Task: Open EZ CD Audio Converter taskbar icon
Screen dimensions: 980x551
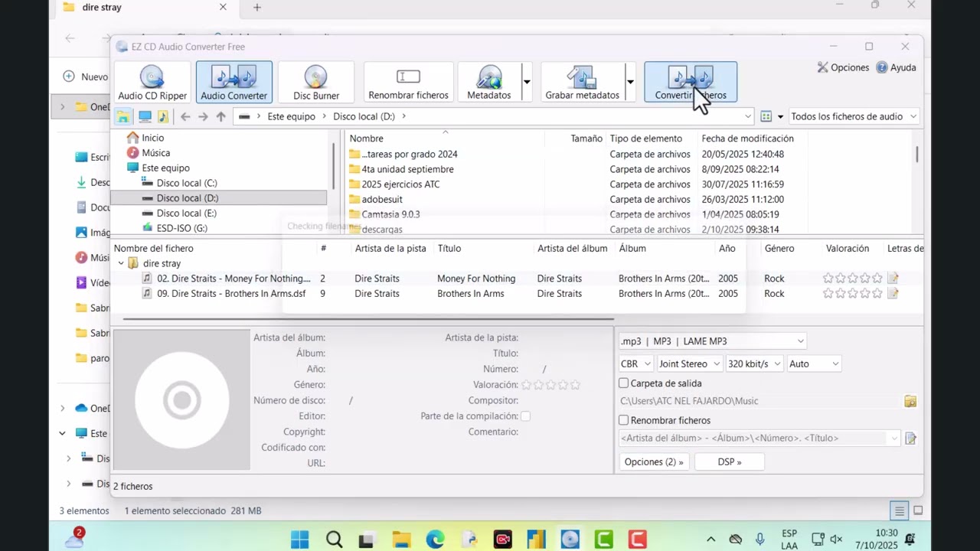Action: click(x=570, y=540)
